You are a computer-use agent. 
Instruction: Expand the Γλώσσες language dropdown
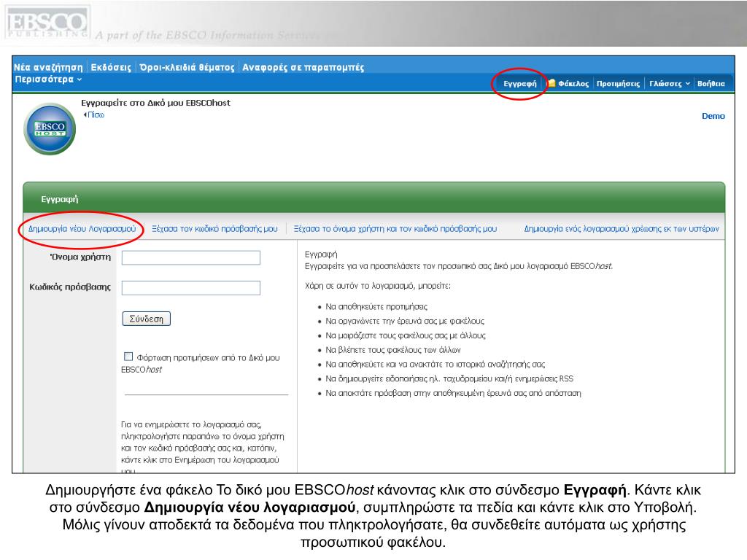pyautogui.click(x=670, y=83)
